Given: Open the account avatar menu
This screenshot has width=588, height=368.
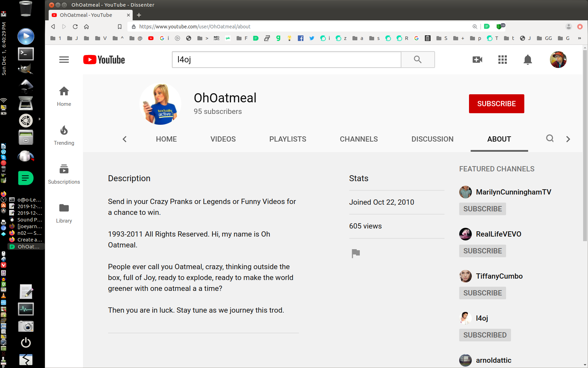Looking at the screenshot, I should pyautogui.click(x=558, y=60).
